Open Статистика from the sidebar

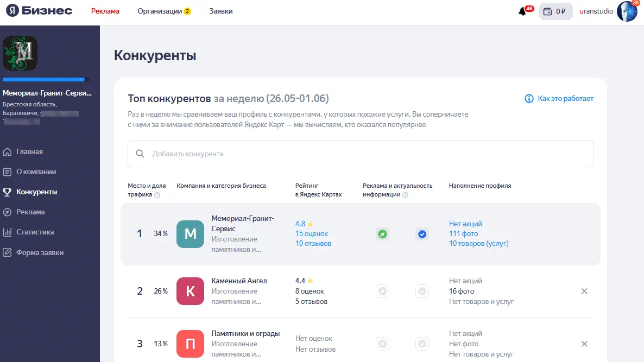pos(35,232)
